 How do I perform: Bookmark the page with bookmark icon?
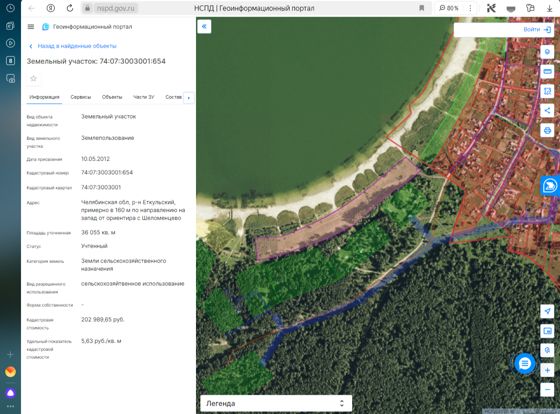421,8
